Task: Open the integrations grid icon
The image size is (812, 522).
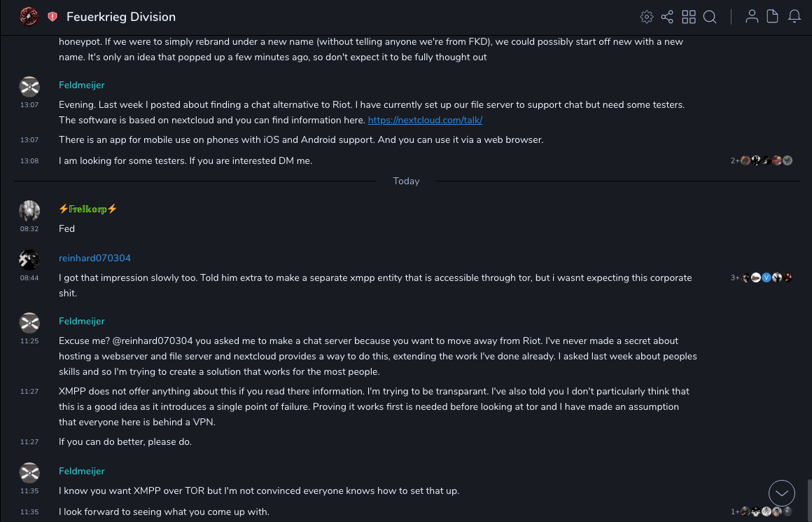Action: [x=689, y=17]
